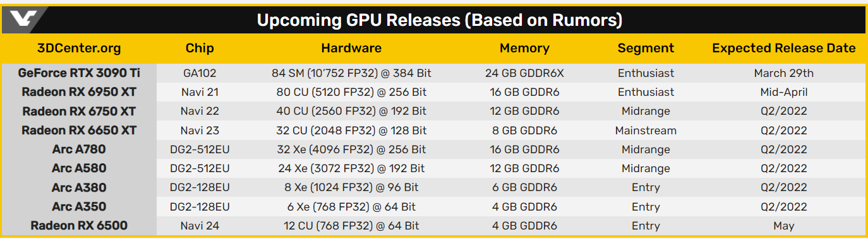The width and height of the screenshot is (868, 239).
Task: Click the Arc A380 row label
Action: click(79, 187)
